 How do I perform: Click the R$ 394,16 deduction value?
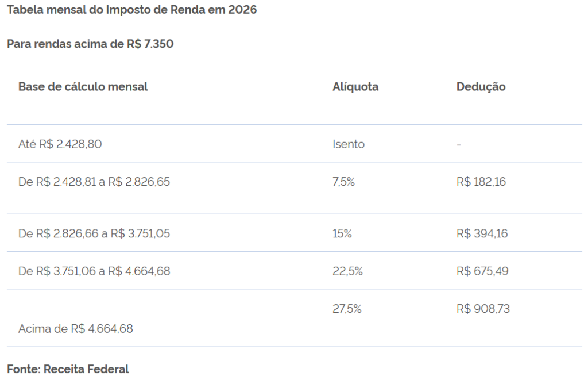[x=482, y=233]
